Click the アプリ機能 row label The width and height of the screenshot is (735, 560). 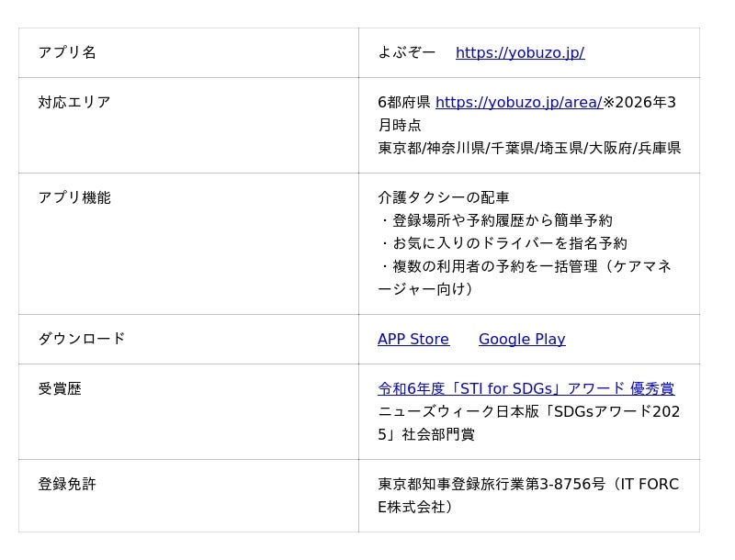(x=74, y=198)
